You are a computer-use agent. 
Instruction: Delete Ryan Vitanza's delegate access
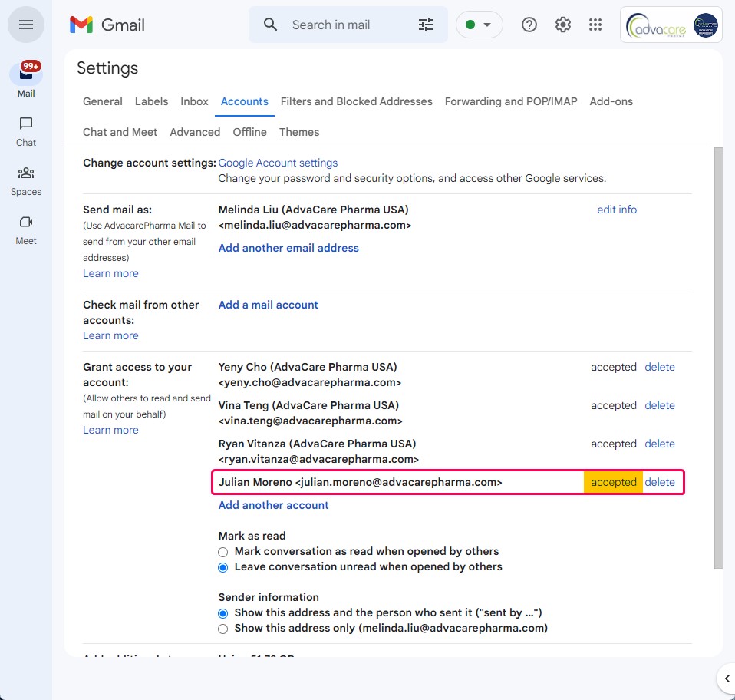pyautogui.click(x=660, y=444)
